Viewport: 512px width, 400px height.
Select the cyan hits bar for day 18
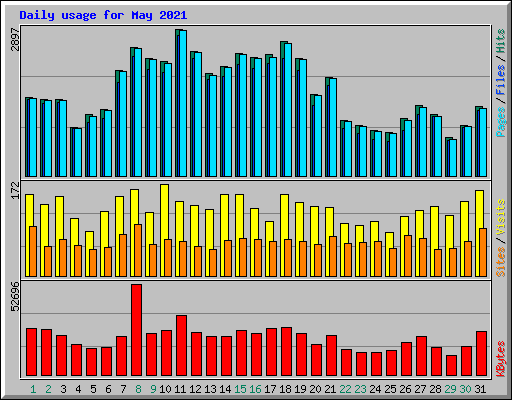pos(288,110)
